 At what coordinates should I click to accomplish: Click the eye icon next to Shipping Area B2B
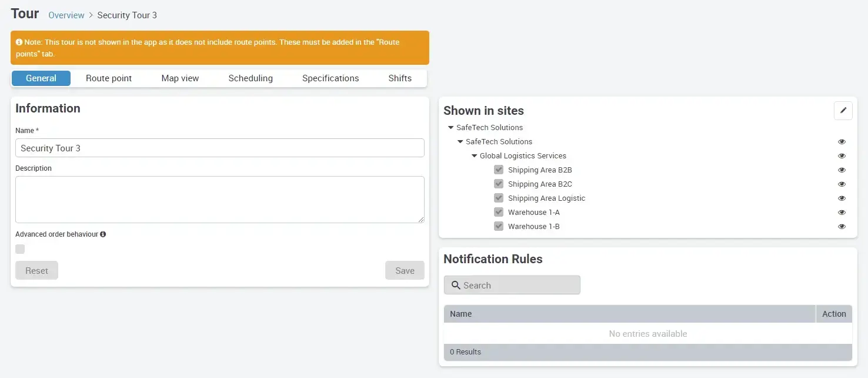pos(842,170)
